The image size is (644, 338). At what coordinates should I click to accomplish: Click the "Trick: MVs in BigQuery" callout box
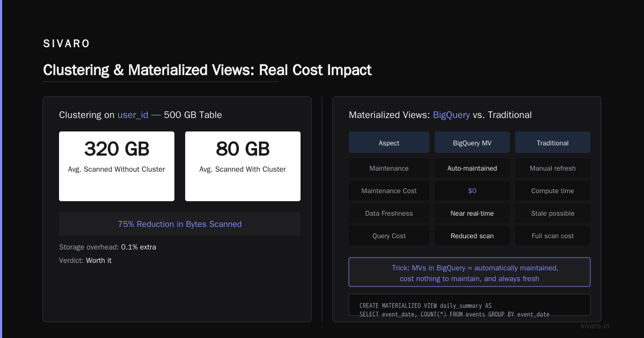pyautogui.click(x=470, y=272)
